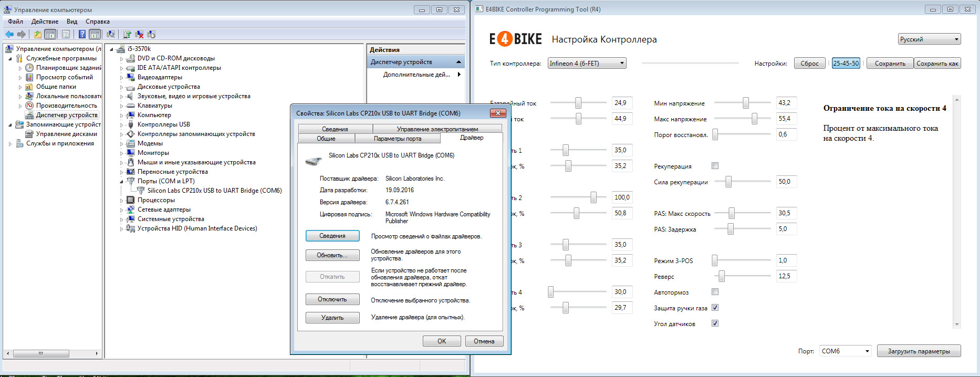Click the Видеоадаптеры device icon

[x=131, y=77]
